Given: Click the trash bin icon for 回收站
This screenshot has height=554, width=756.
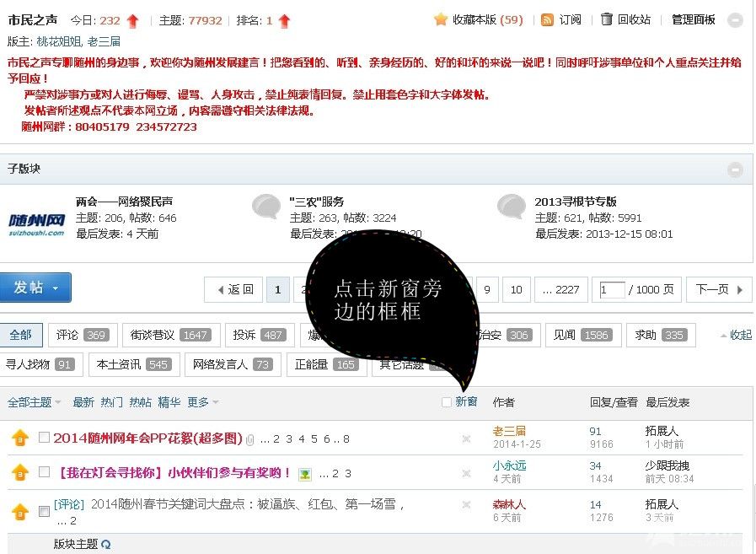Looking at the screenshot, I should (606, 19).
